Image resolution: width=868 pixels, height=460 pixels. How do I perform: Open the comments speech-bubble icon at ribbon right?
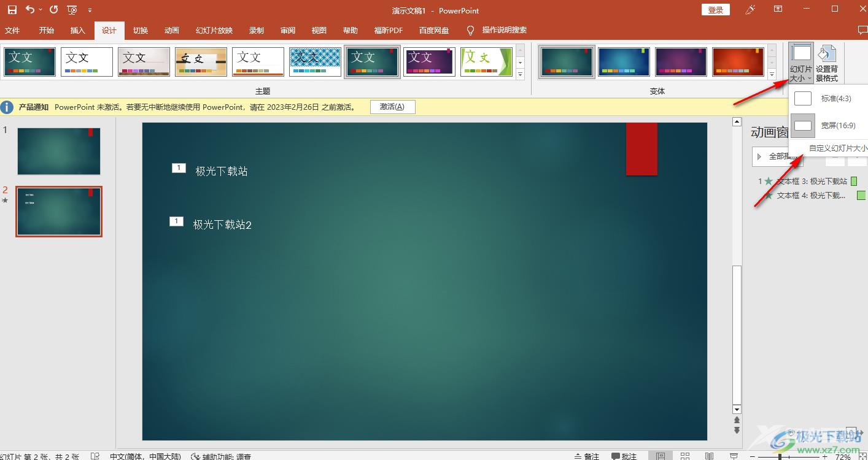pyautogui.click(x=862, y=30)
